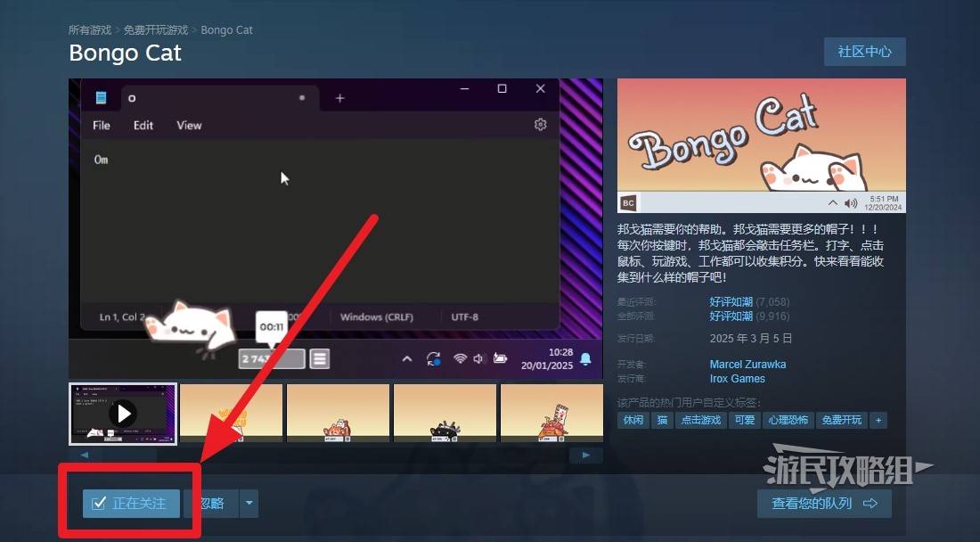Select the third screenshot thumbnail with red cat
The width and height of the screenshot is (980, 542).
pos(339,414)
